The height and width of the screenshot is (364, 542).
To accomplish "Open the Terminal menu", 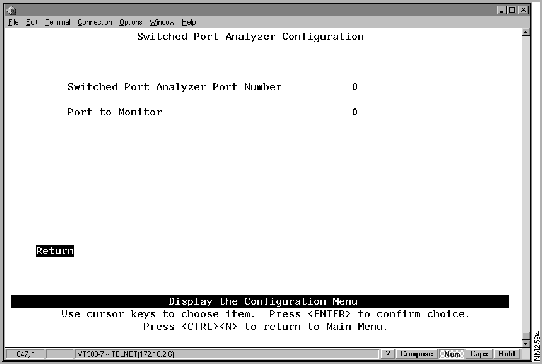I will click(x=57, y=22).
